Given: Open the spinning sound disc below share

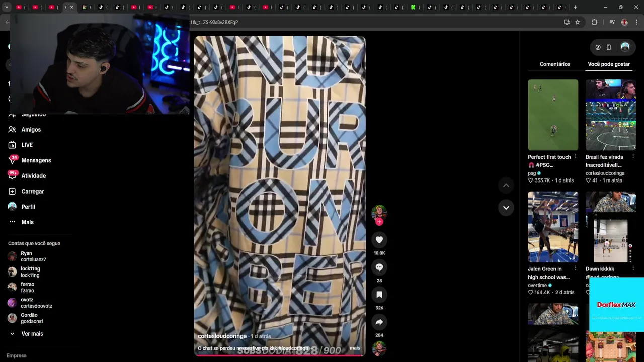Looking at the screenshot, I should (x=379, y=348).
